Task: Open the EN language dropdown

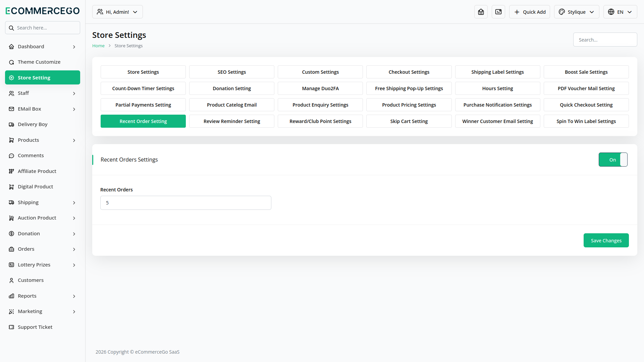Action: [x=620, y=12]
